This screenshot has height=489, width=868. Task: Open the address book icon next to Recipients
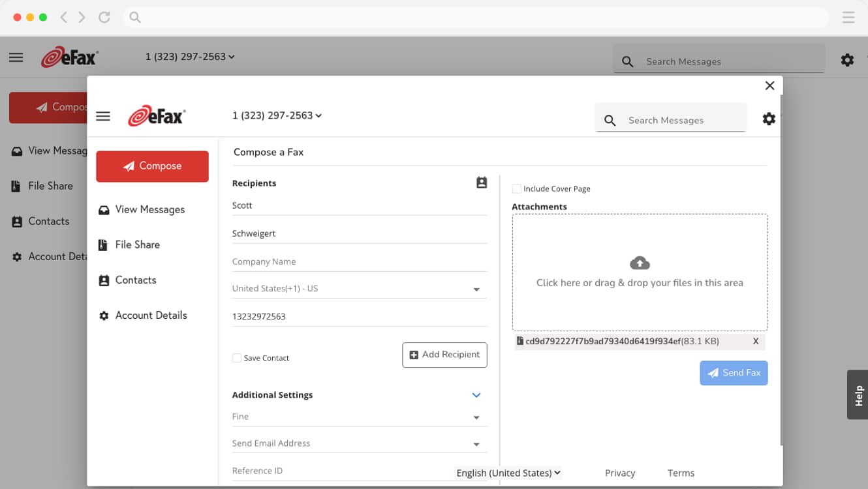click(x=481, y=183)
